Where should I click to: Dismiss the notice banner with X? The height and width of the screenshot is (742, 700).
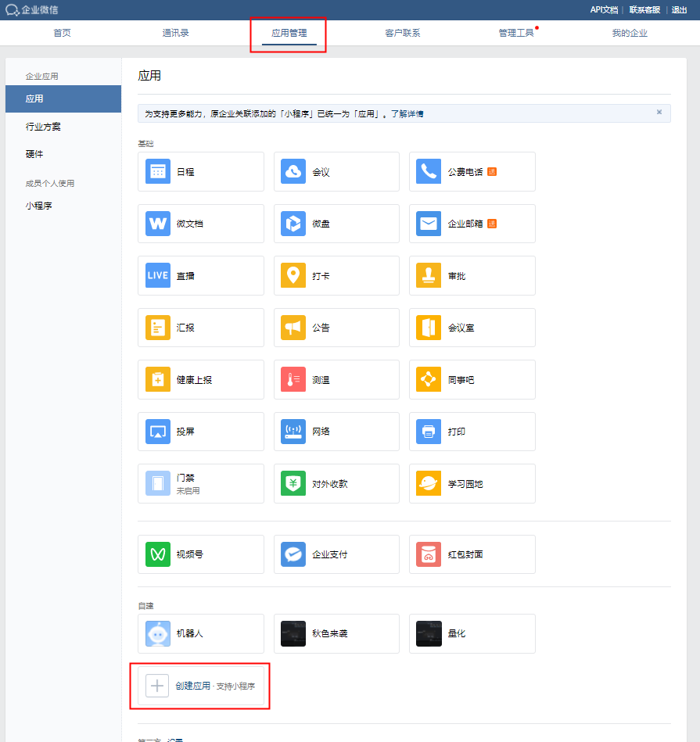(x=659, y=112)
